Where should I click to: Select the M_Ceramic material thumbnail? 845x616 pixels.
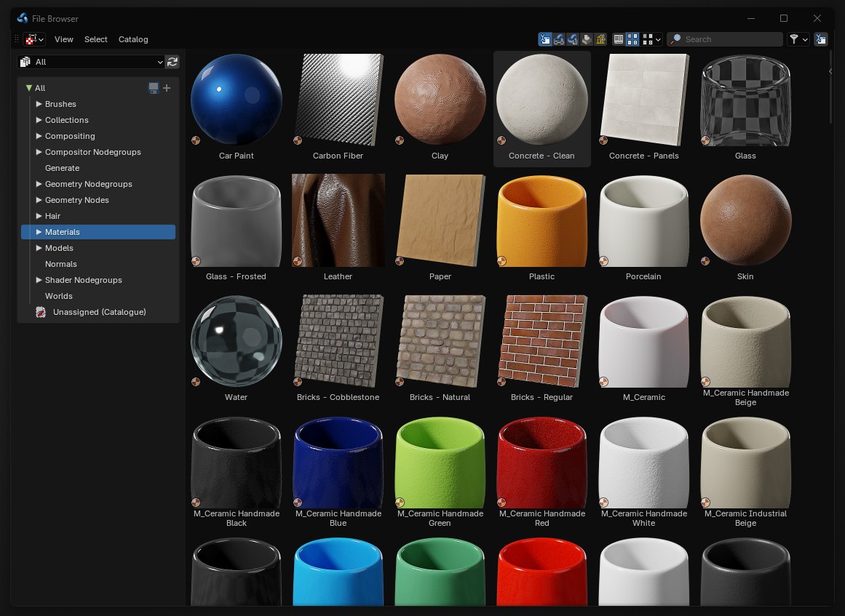click(643, 341)
